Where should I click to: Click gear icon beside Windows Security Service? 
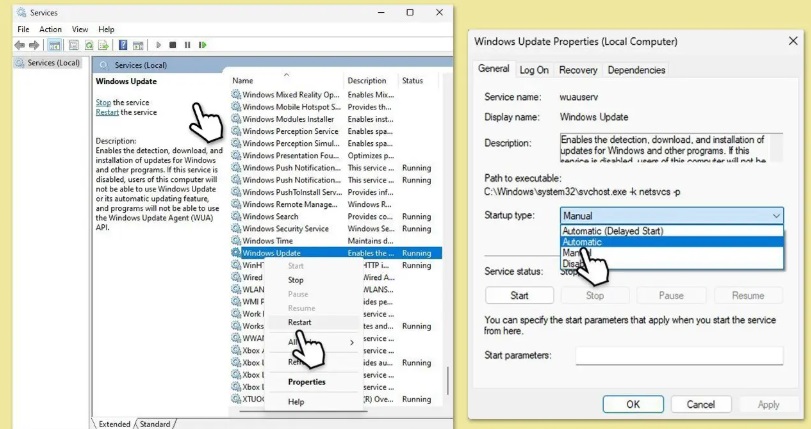pos(236,228)
